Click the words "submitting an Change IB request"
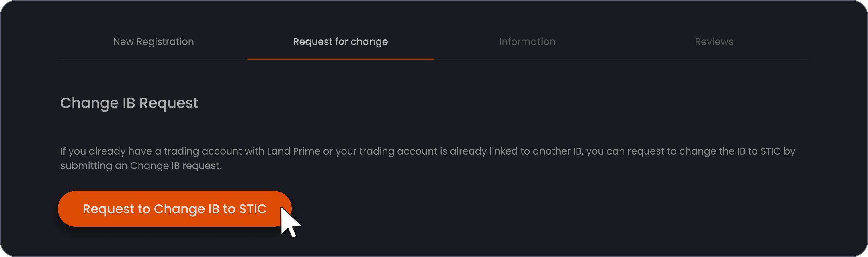This screenshot has height=257, width=868. [140, 166]
